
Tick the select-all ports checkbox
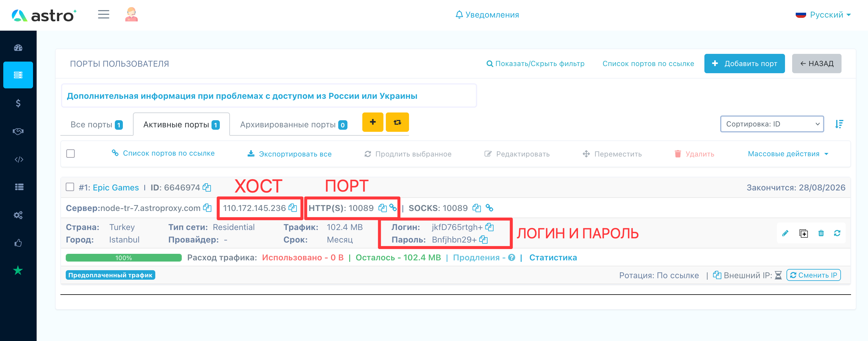pos(70,154)
